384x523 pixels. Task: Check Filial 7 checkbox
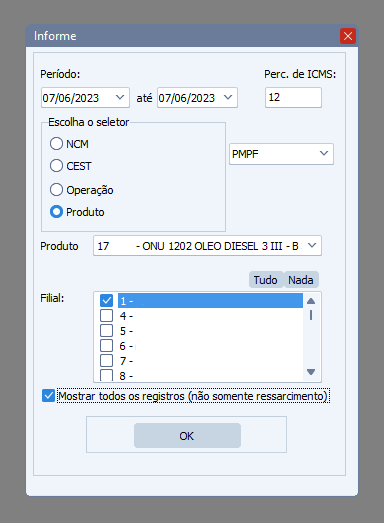pyautogui.click(x=106, y=361)
